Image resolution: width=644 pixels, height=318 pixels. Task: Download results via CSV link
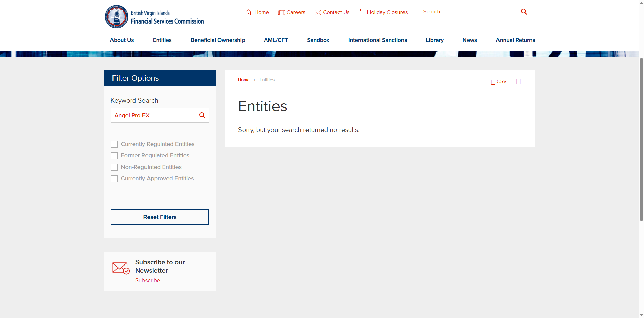(x=502, y=81)
